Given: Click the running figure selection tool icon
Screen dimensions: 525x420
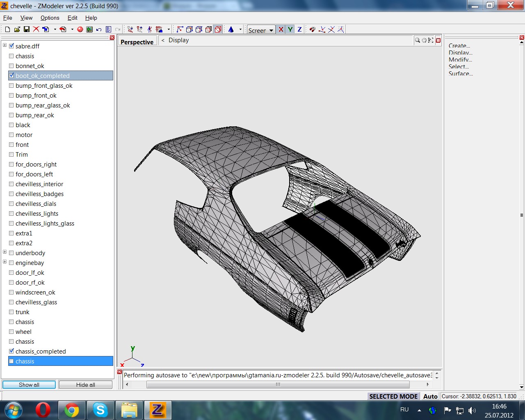Looking at the screenshot, I should pos(149,29).
